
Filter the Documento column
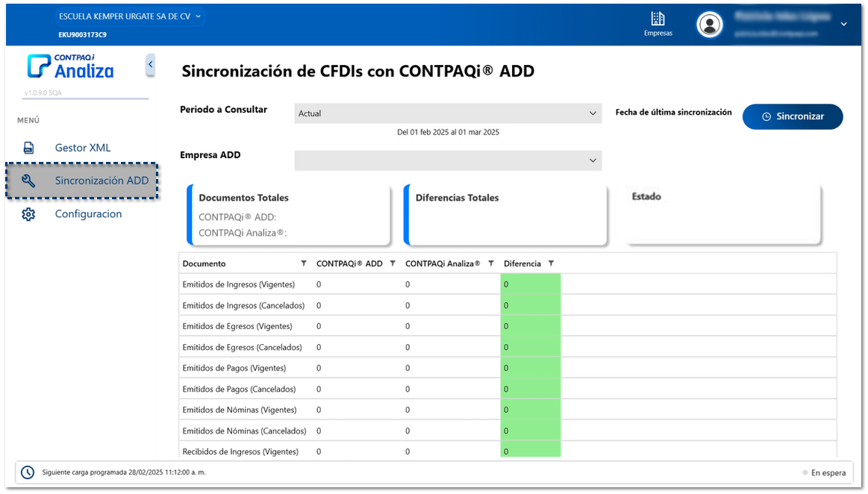point(303,263)
